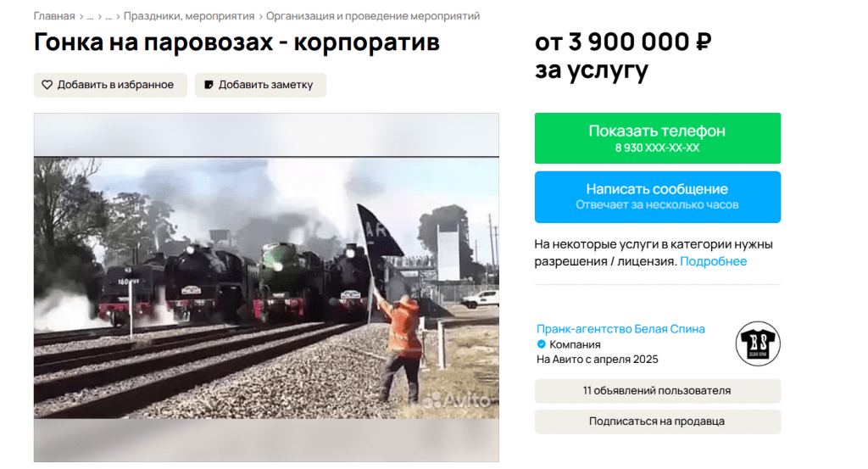Open seller profile Пранк-агентство Белая Спина
Screen dimensions: 868x469
click(x=620, y=329)
